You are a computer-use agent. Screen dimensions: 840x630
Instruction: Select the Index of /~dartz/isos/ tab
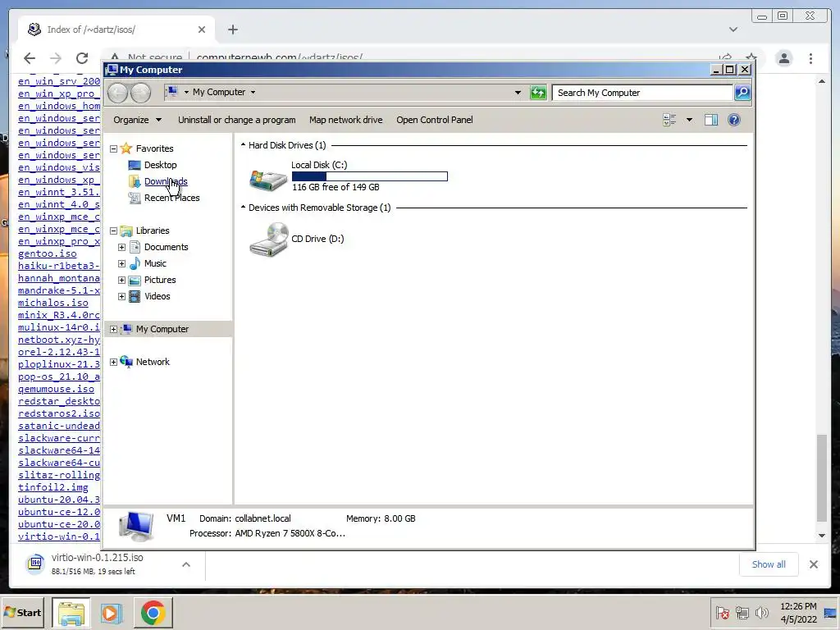[116, 30]
